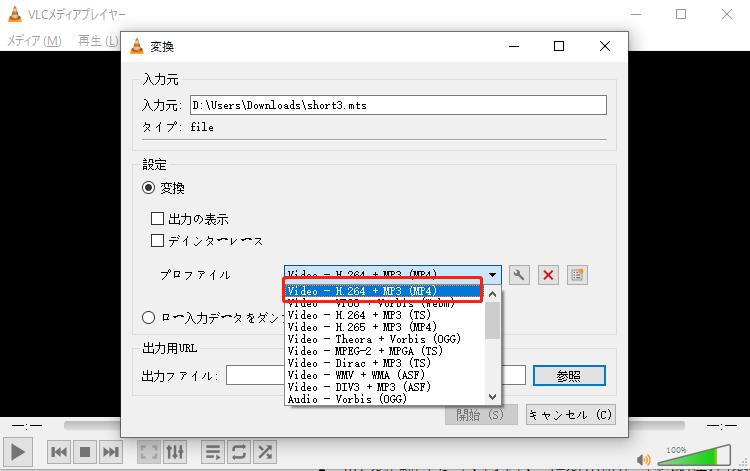The width and height of the screenshot is (750, 471).
Task: Toggle shuffle random playback
Action: (265, 452)
